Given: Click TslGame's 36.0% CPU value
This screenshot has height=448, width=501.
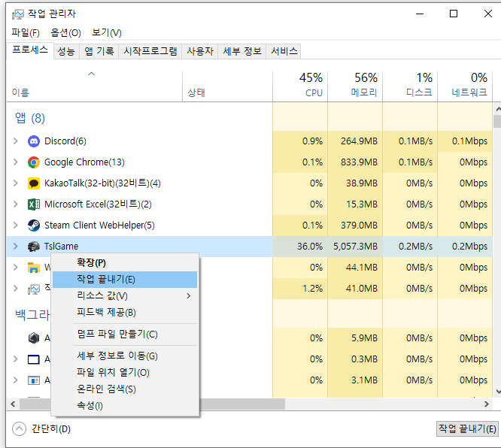Looking at the screenshot, I should pos(310,247).
